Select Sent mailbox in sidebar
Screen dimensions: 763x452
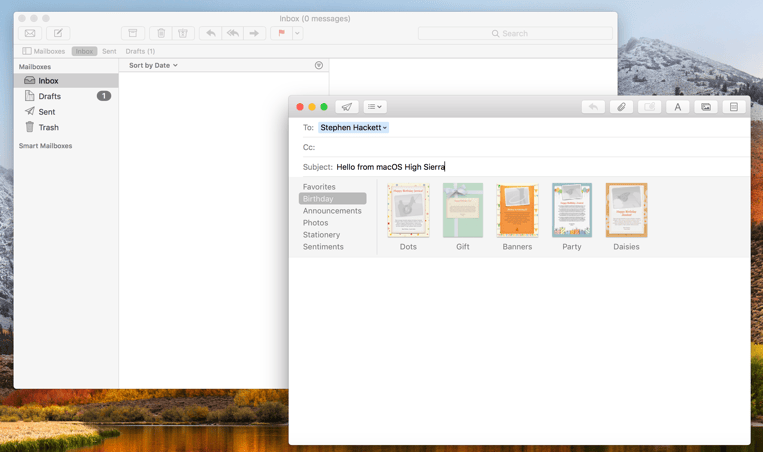[66, 112]
